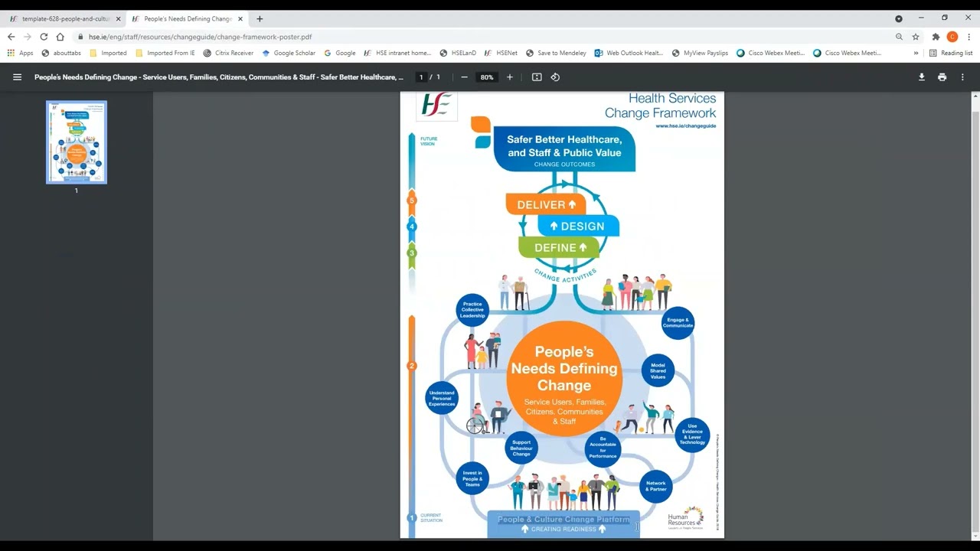This screenshot has width=980, height=551.
Task: Click the People & Culture Change Platform text
Action: coord(563,520)
